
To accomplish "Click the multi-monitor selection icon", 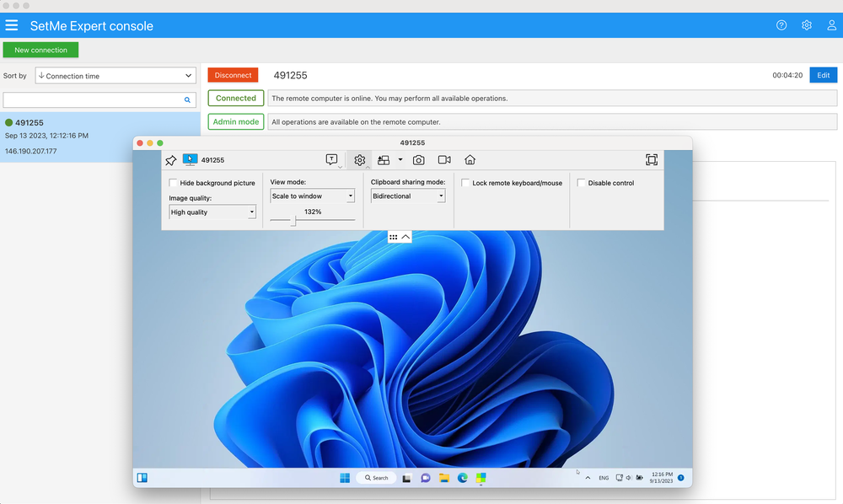I will 384,159.
